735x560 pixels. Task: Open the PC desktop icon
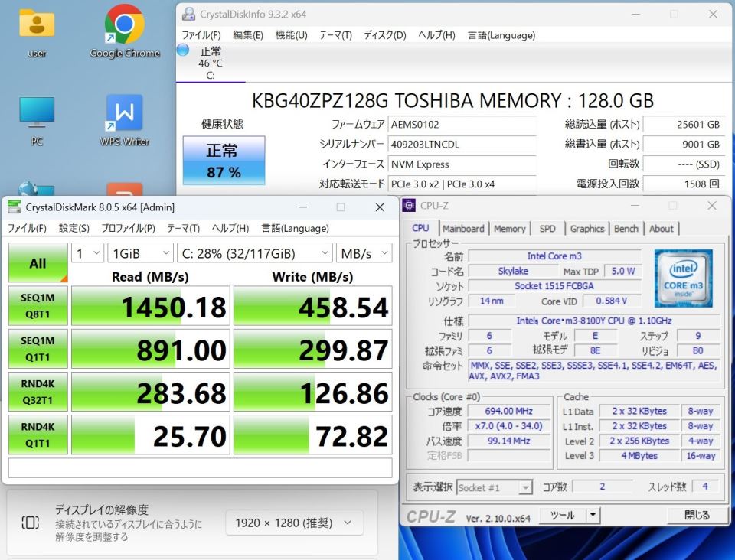(37, 121)
